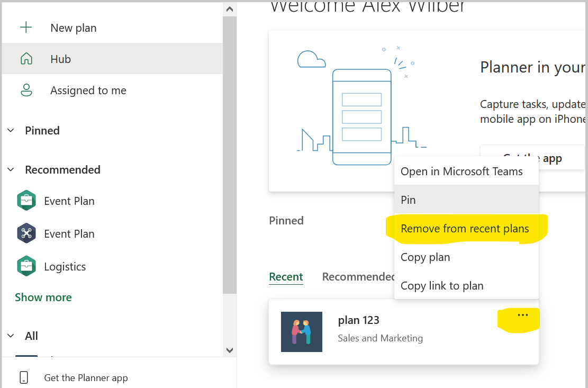Pin the plan from the context menu
Viewport: 588px width, 388px height.
(408, 200)
